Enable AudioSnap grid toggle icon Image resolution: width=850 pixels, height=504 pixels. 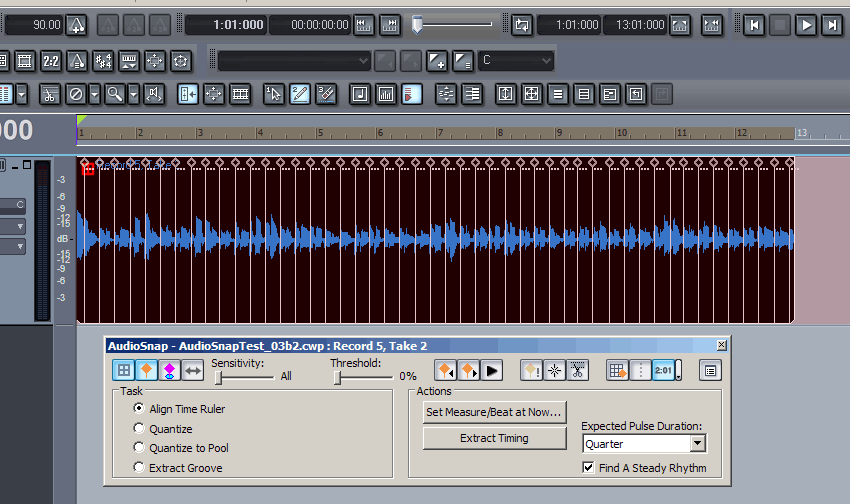pyautogui.click(x=122, y=371)
